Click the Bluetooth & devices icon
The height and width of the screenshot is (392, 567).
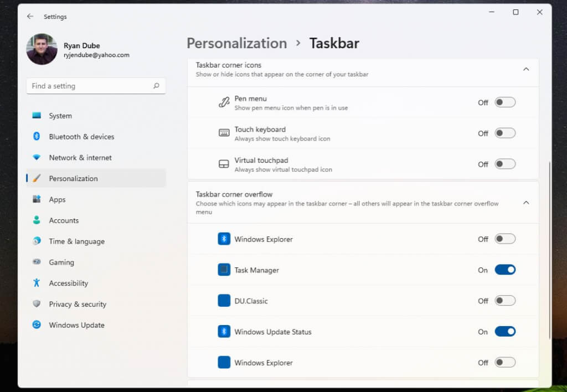pos(37,137)
